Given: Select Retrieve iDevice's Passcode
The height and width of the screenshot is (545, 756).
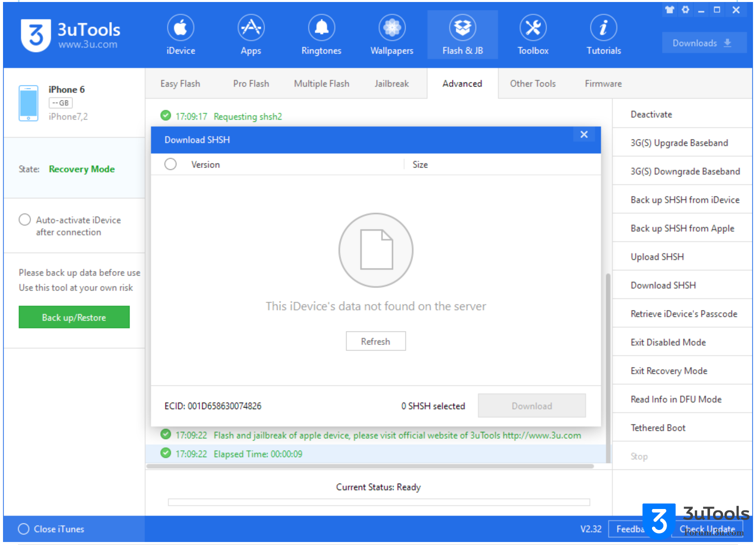Looking at the screenshot, I should click(682, 313).
